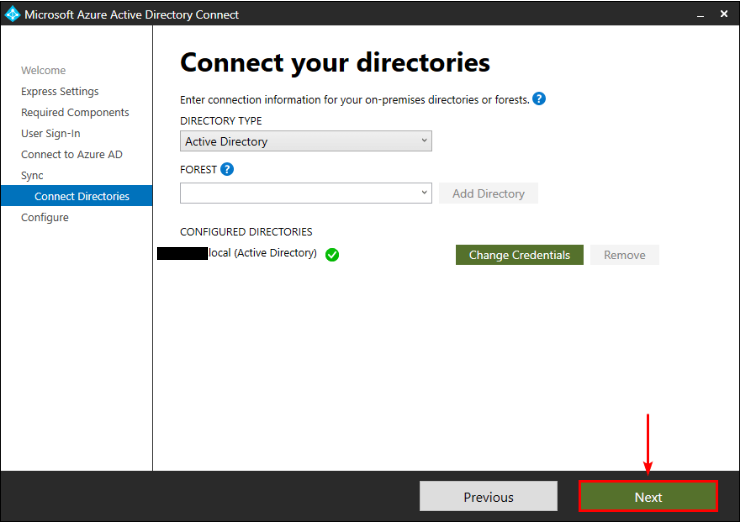This screenshot has height=523, width=740.
Task: Go back with the Previous button
Action: (x=488, y=497)
